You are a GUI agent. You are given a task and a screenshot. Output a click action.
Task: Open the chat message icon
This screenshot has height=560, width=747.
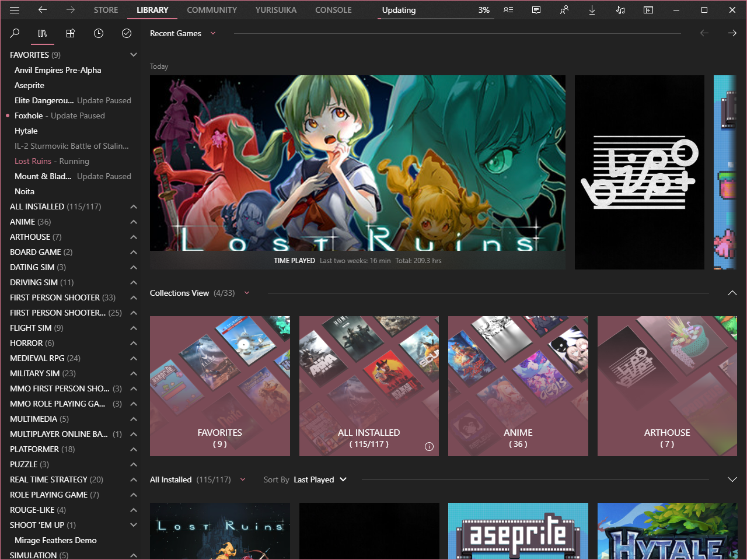tap(536, 10)
